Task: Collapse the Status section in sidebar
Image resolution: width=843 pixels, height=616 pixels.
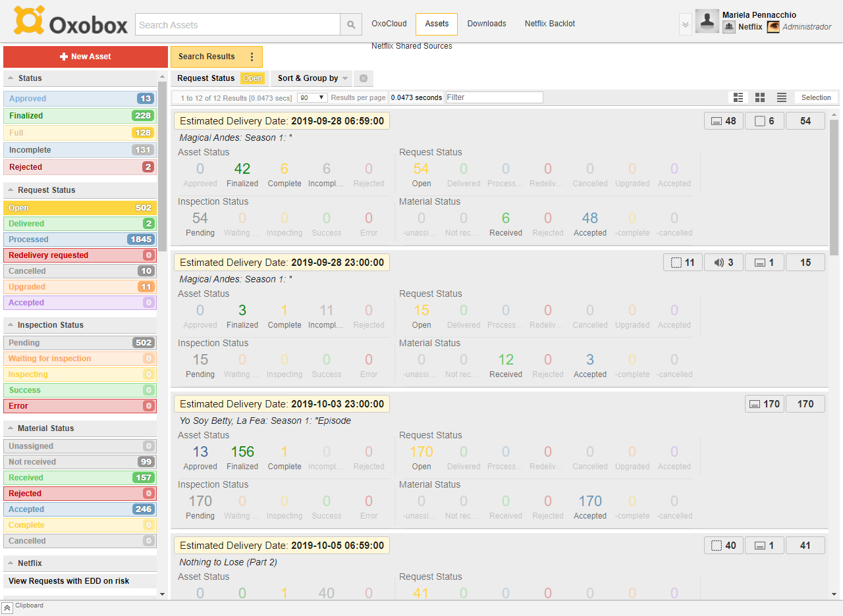Action: (80, 78)
